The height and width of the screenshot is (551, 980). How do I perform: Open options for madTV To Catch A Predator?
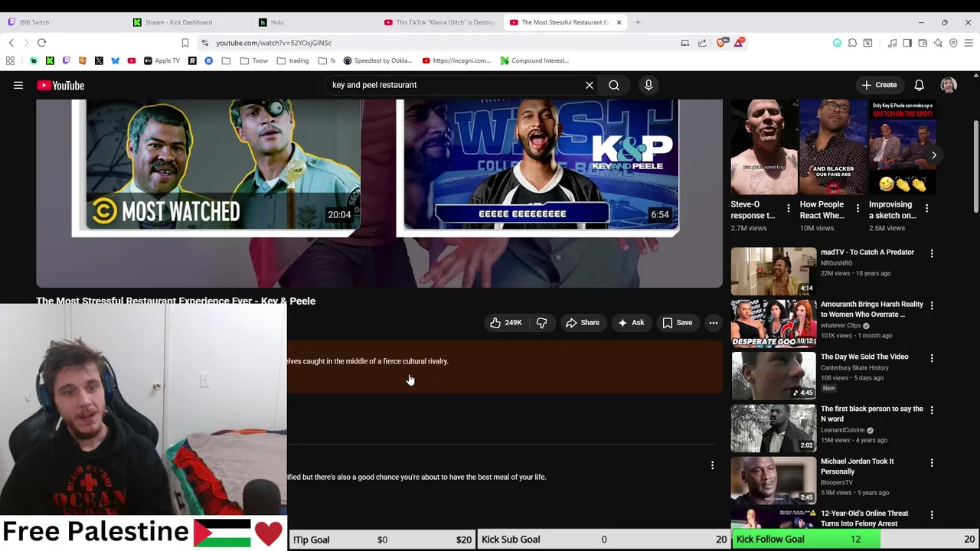932,253
